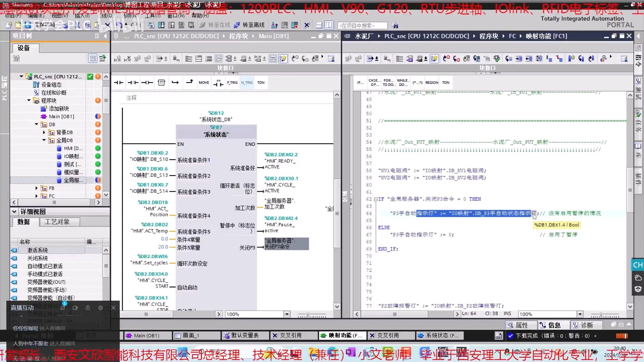Click the Start CPU icon
Screen dimensions: 644x362
coord(285,25)
